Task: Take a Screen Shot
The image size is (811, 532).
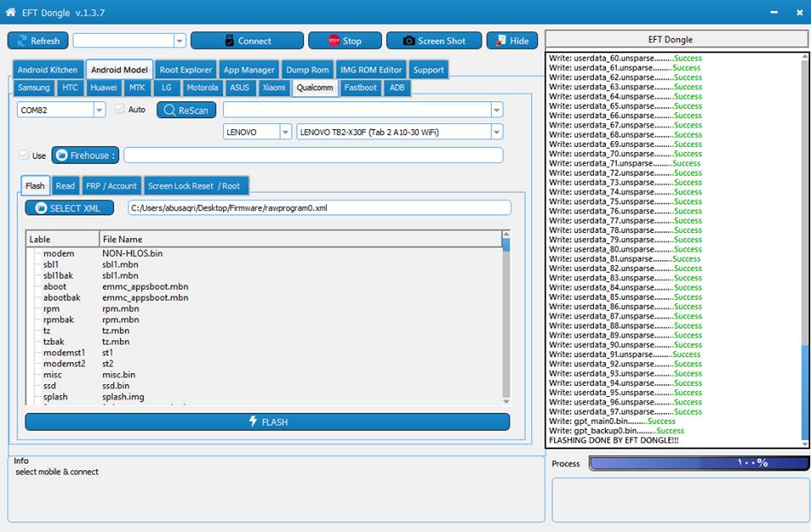Action: (x=433, y=41)
